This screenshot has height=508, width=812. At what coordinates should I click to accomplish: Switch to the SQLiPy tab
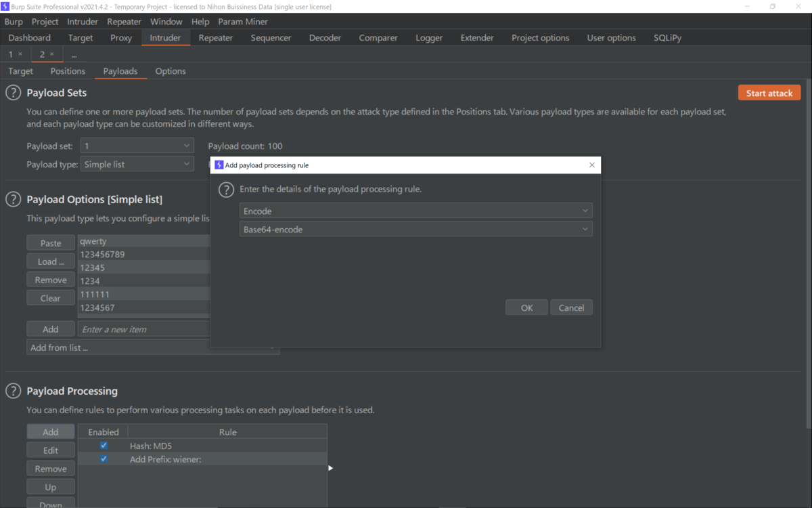click(667, 38)
